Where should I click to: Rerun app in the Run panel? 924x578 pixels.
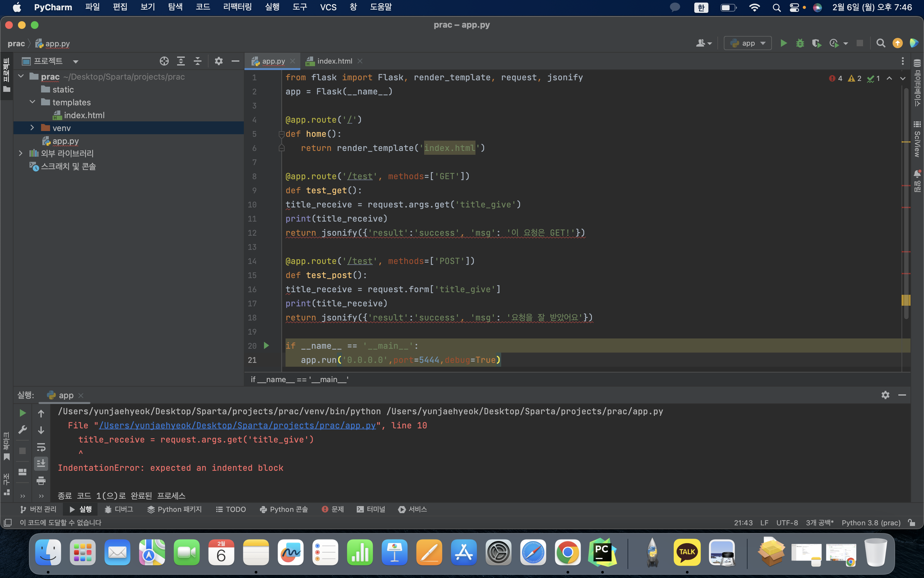click(22, 413)
